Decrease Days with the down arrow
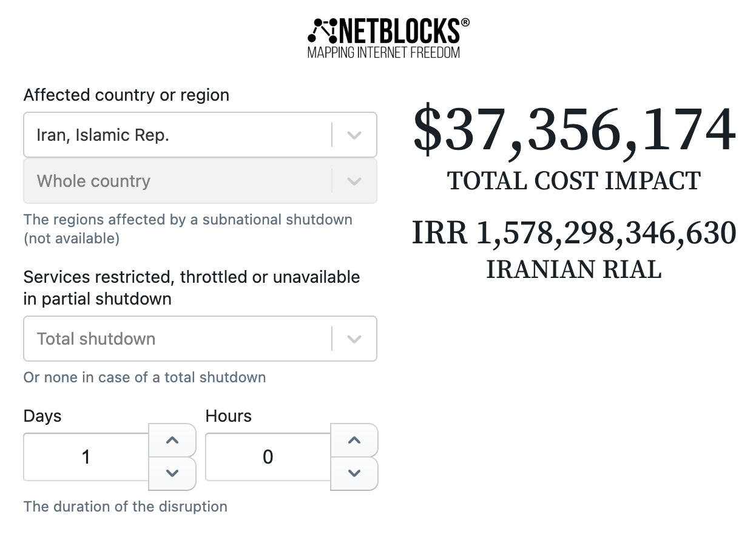Image resolution: width=756 pixels, height=534 pixels. (x=172, y=473)
